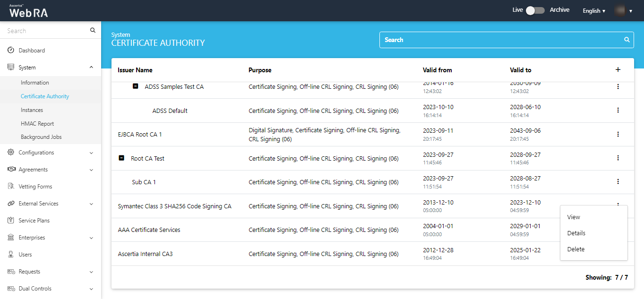The height and width of the screenshot is (299, 644).
Task: Open the Instances page under System
Action: point(32,110)
